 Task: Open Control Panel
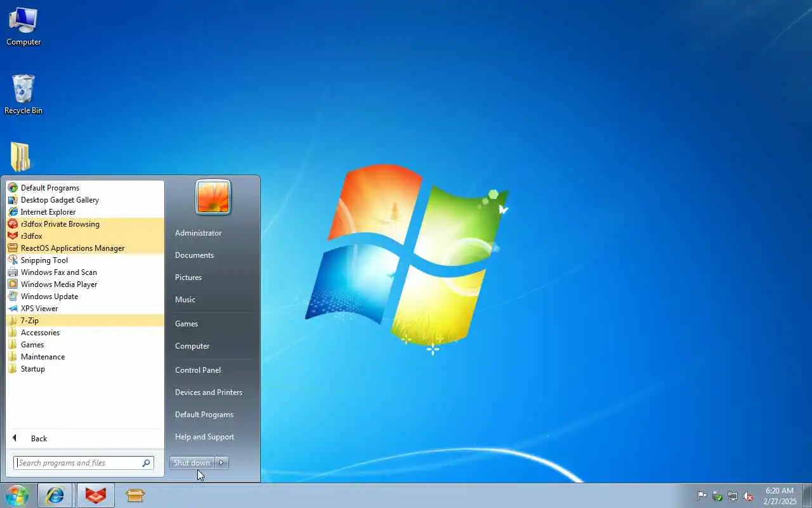[x=198, y=370]
